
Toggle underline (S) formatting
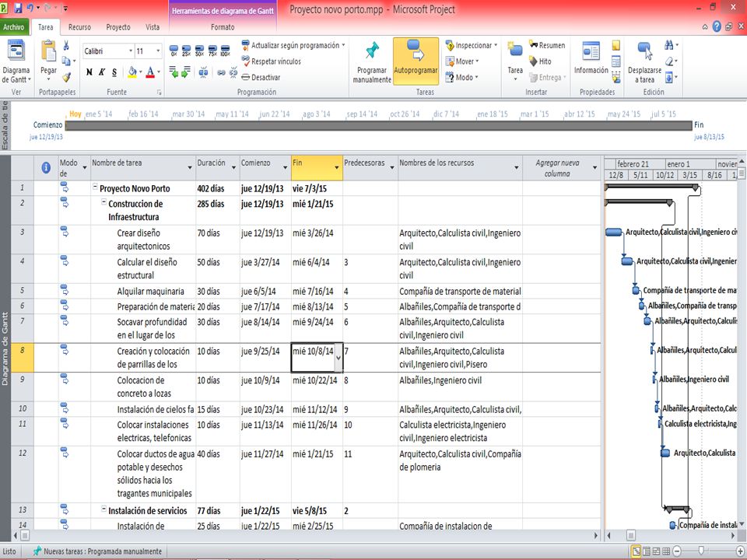[114, 72]
